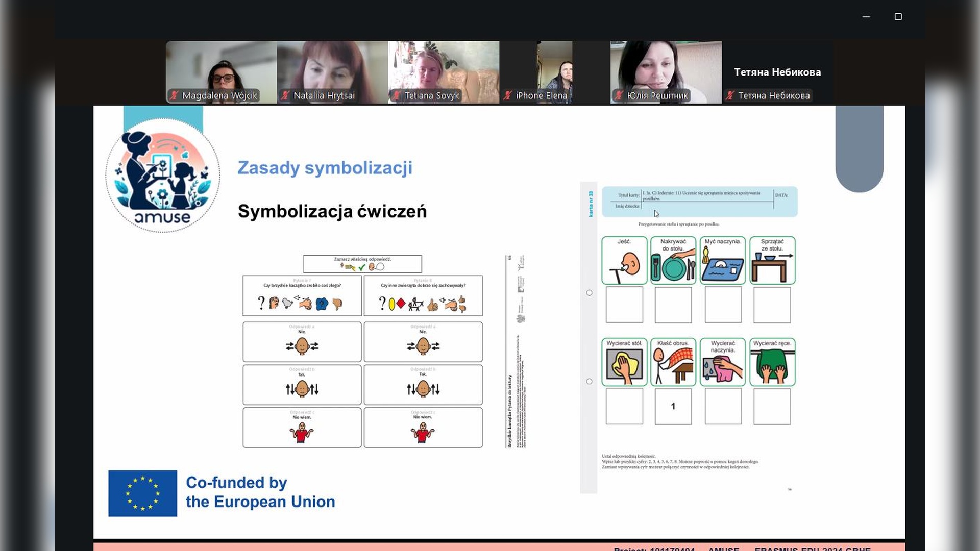
Task: Click Magdalena Wójcik's muted microphone icon
Action: (x=175, y=95)
